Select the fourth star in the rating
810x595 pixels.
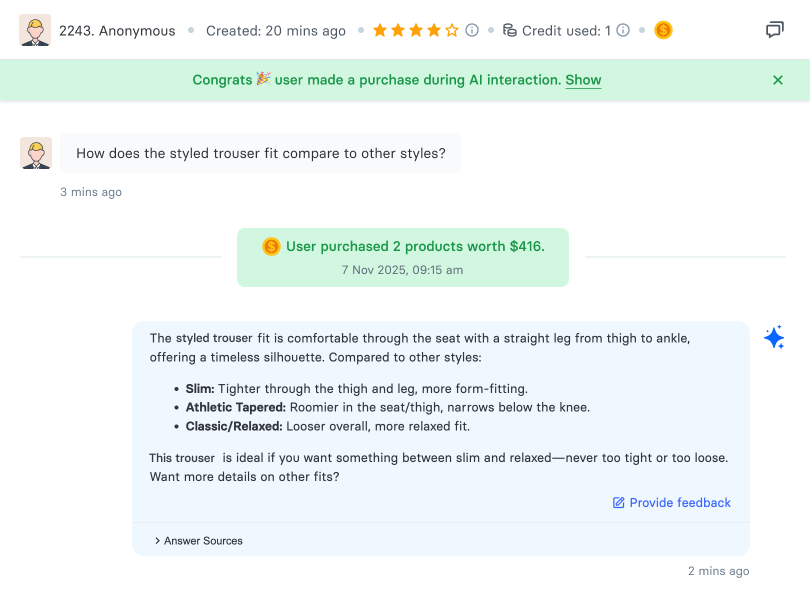click(432, 31)
